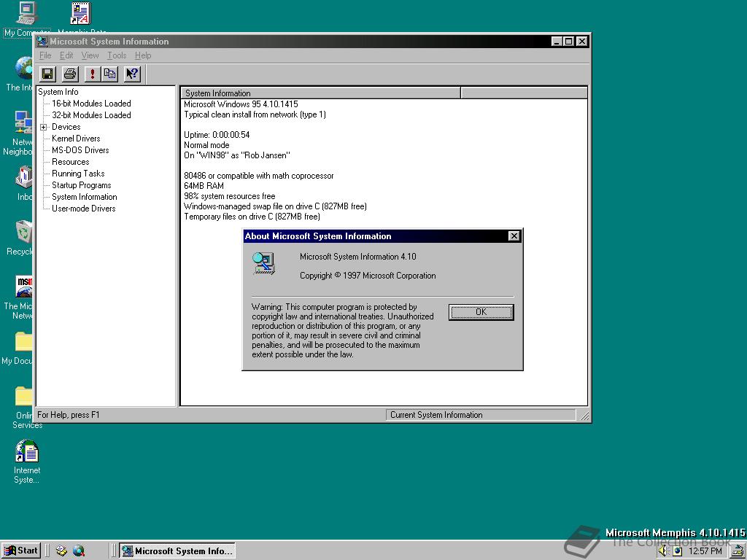The width and height of the screenshot is (747, 560).
Task: Open the Edit menu
Action: coord(66,55)
